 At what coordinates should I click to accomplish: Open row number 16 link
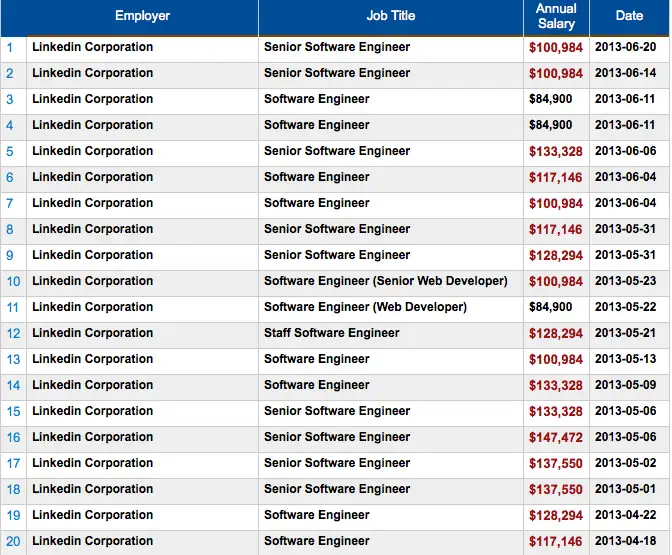[x=13, y=438]
